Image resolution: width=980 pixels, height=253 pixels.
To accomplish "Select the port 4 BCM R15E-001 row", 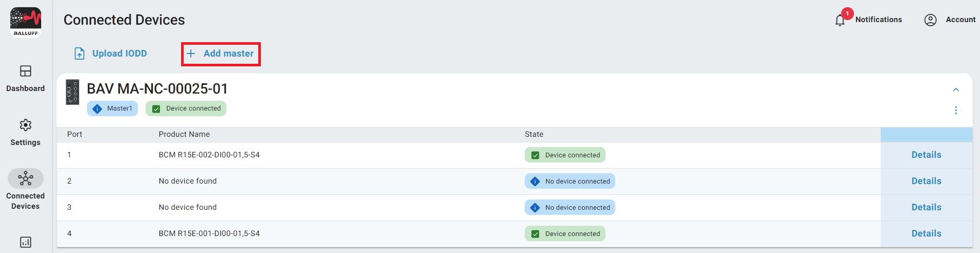I will (209, 233).
